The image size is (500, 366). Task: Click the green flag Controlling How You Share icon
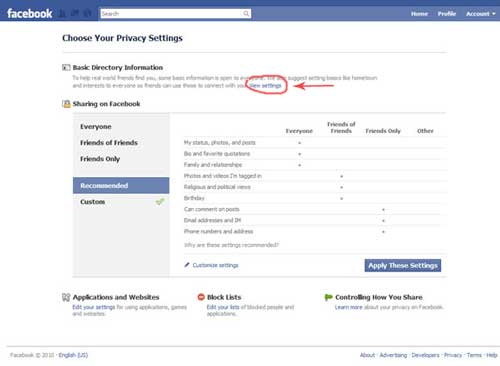coord(329,297)
